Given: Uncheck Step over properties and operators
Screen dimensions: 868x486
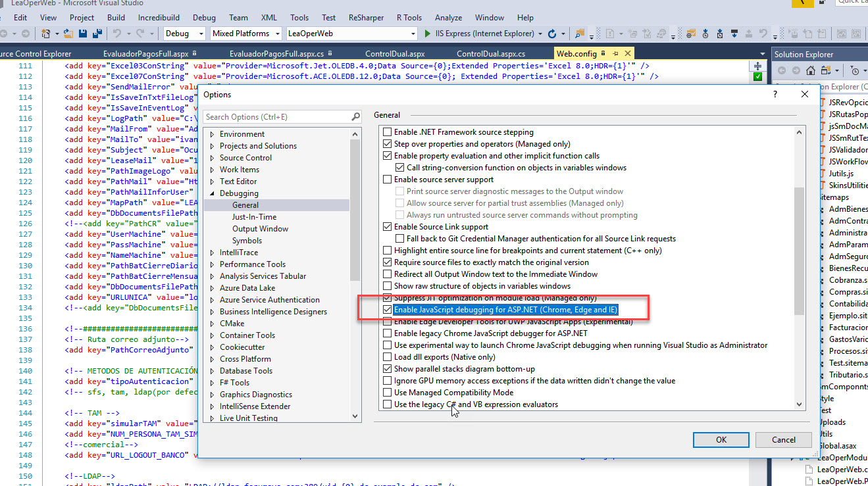Looking at the screenshot, I should click(x=387, y=144).
